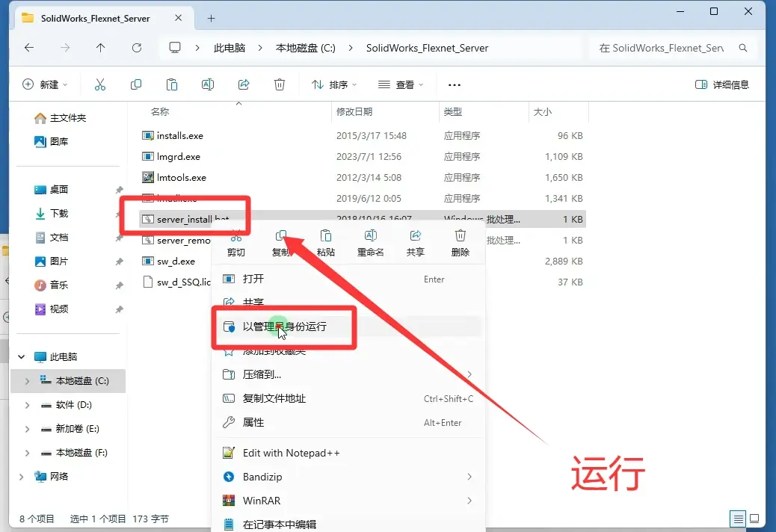
Task: Toggle the 详细信息 details pane
Action: 722,84
